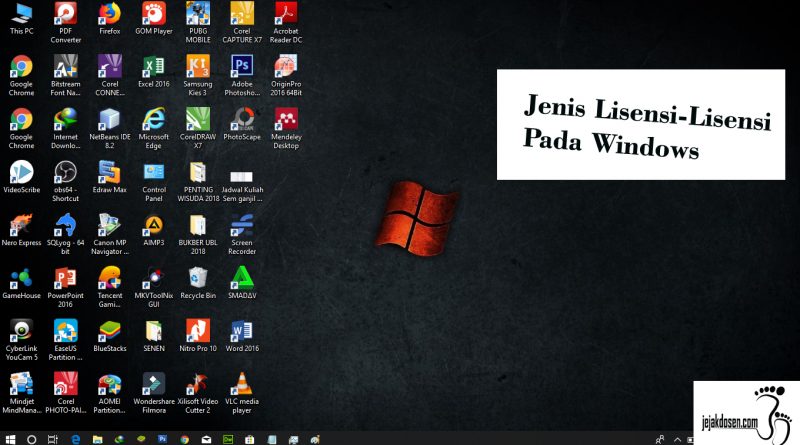Select the Word 2016 desktop icon

[x=242, y=336]
